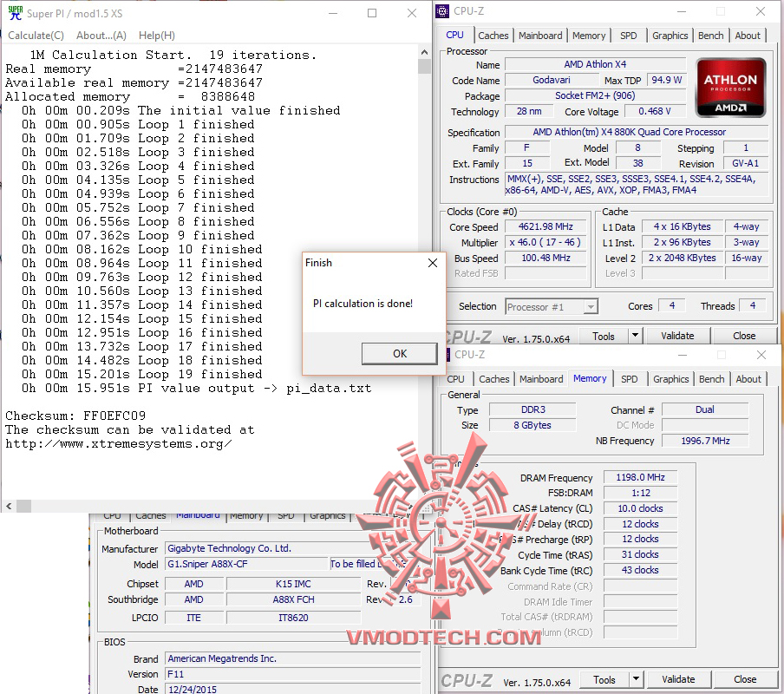Click the Cycle Time (tRAS) value 31 clocks
Viewport: 784px width, 694px height.
tap(641, 554)
